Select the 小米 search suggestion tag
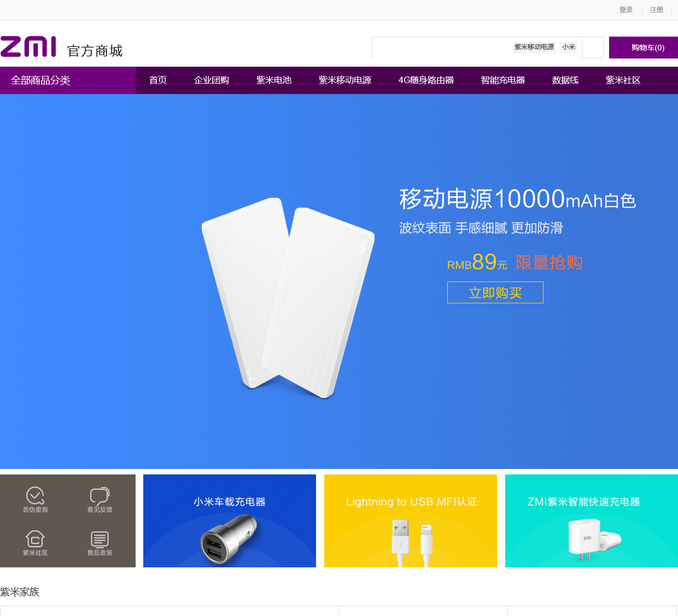The image size is (678, 616). pyautogui.click(x=569, y=47)
